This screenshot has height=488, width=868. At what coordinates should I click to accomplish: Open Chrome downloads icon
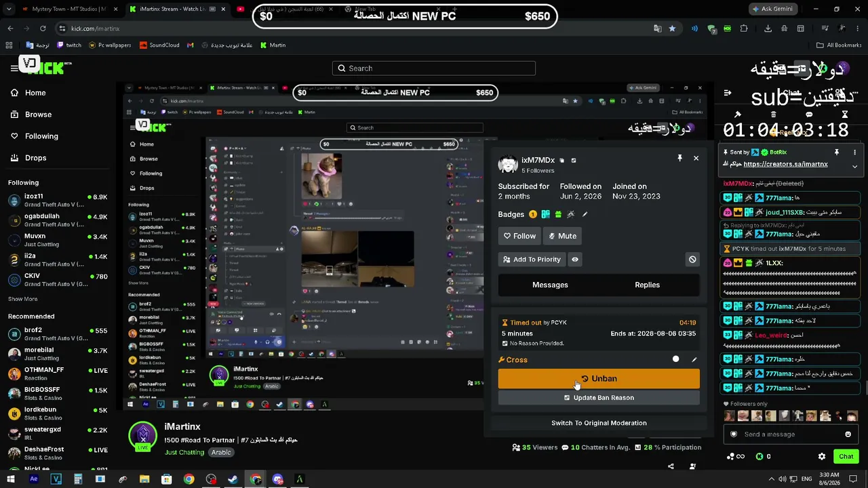(768, 28)
